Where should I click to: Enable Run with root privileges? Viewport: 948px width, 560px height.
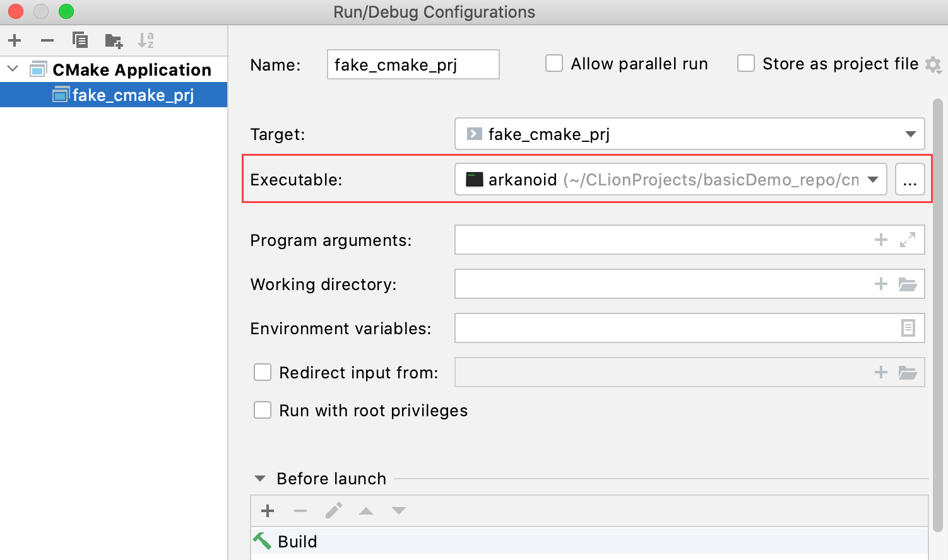(x=262, y=410)
